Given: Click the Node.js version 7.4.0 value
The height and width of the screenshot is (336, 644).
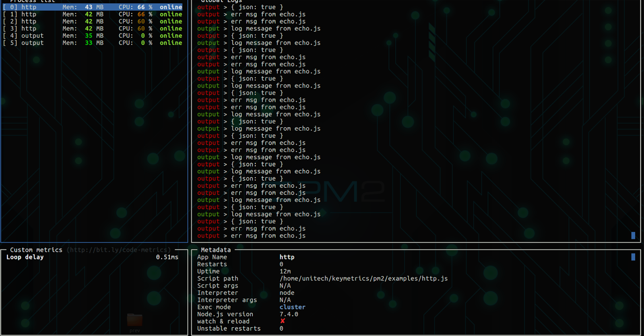Looking at the screenshot, I should coord(289,314).
